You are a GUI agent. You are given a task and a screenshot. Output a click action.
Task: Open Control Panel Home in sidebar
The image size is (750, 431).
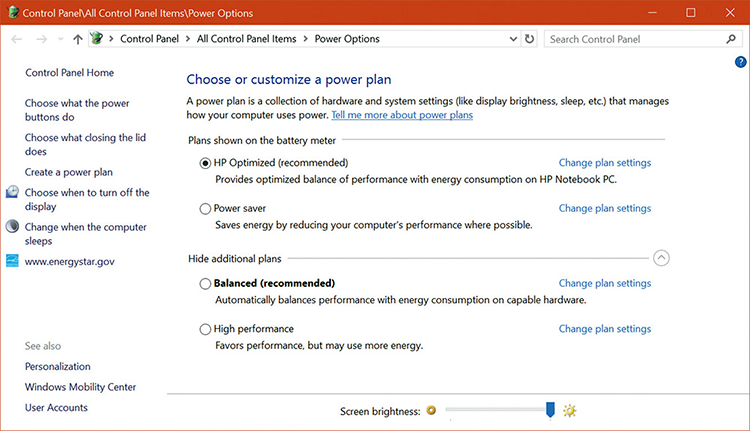click(x=69, y=73)
